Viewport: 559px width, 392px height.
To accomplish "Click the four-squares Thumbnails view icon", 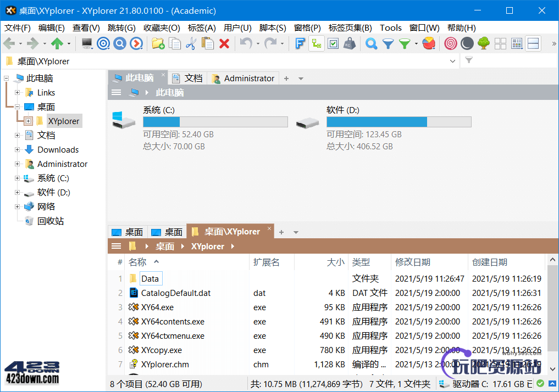I will [501, 44].
